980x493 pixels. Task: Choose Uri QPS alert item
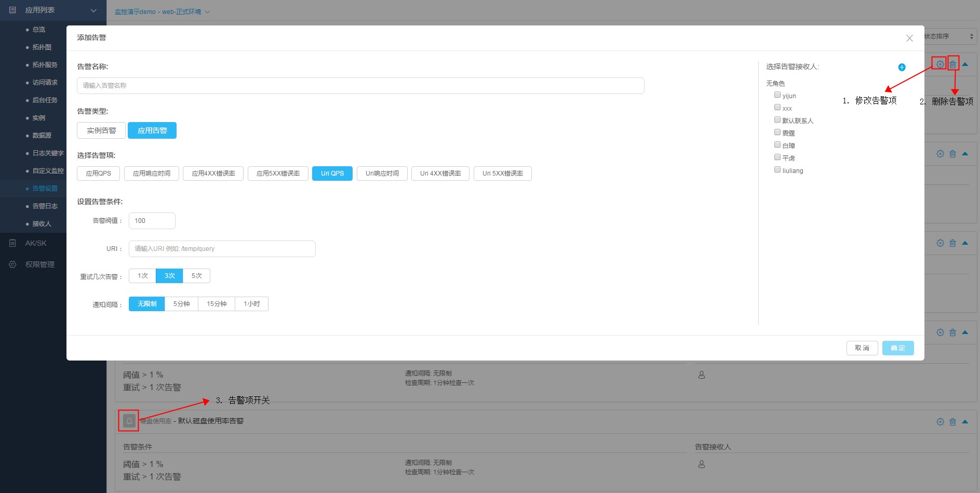pyautogui.click(x=332, y=174)
